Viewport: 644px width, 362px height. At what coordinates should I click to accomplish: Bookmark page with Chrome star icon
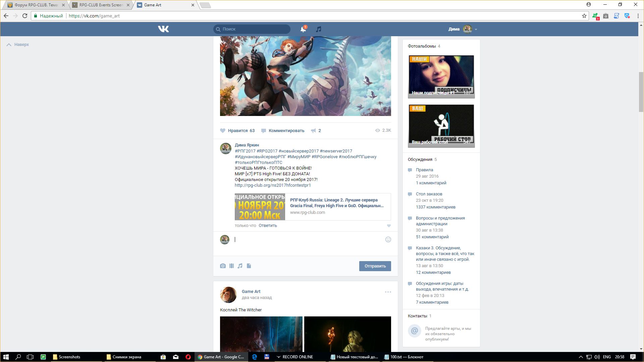[x=584, y=16]
